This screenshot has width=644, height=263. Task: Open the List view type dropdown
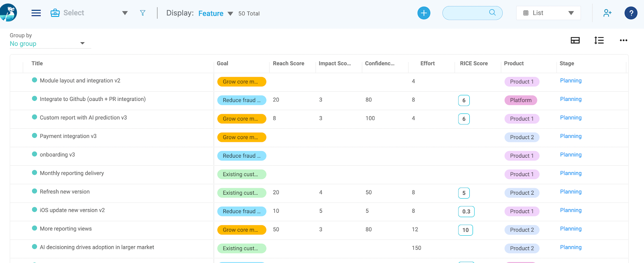pyautogui.click(x=548, y=13)
